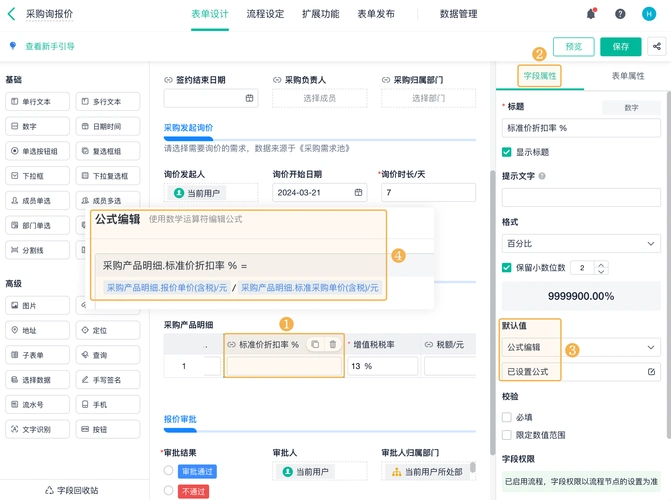Add 单行文本 component
Screen dimensions: 671x500
click(37, 101)
